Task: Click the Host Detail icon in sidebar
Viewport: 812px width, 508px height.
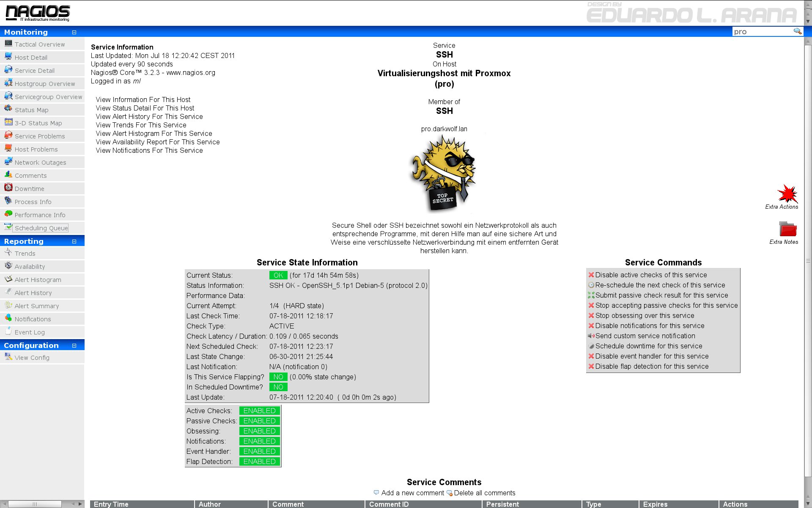Action: (x=8, y=56)
